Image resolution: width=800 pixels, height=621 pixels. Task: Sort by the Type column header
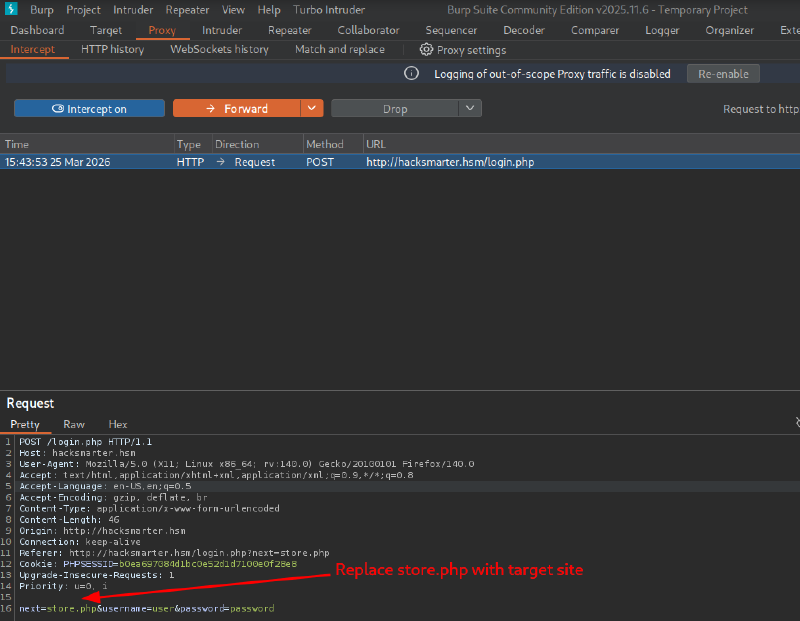pyautogui.click(x=193, y=144)
